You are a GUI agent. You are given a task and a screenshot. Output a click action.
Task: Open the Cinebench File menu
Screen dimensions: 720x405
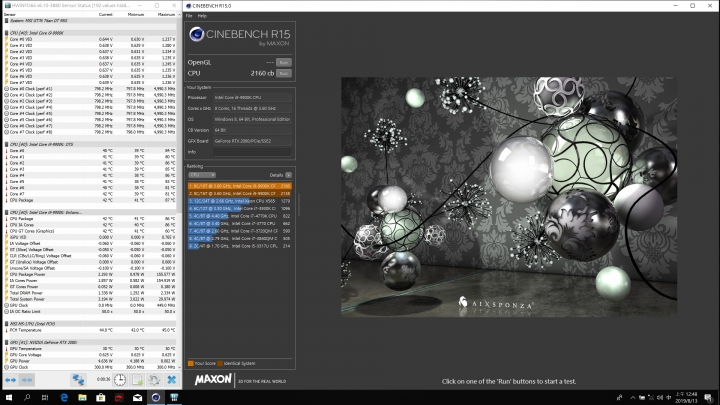pyautogui.click(x=189, y=16)
